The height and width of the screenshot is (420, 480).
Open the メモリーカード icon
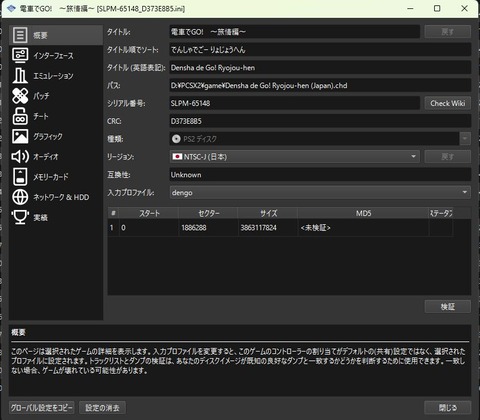20,177
